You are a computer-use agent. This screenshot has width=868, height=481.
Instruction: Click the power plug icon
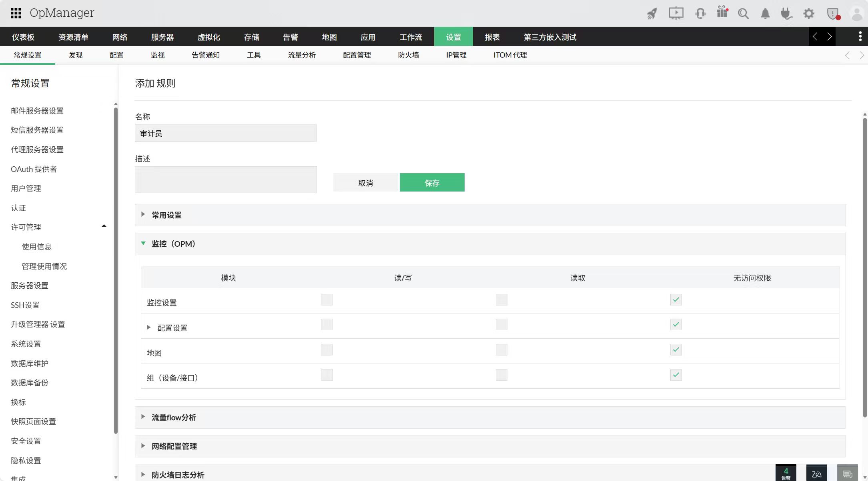point(786,14)
